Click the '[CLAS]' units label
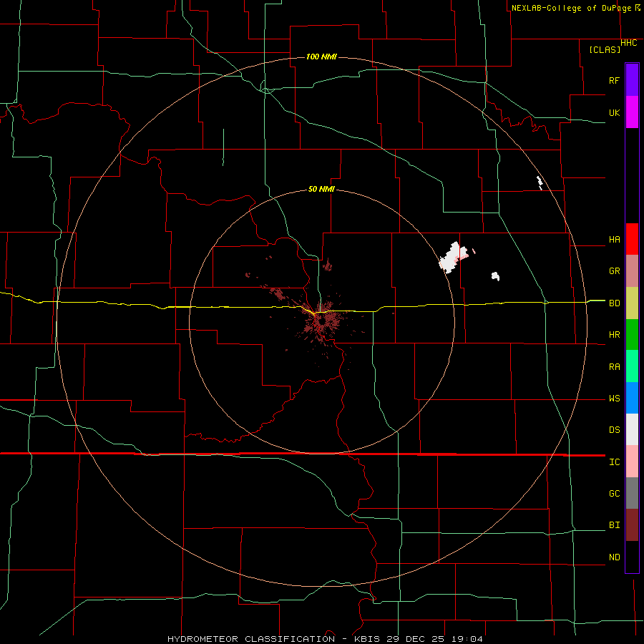The width and height of the screenshot is (644, 644). pos(605,49)
